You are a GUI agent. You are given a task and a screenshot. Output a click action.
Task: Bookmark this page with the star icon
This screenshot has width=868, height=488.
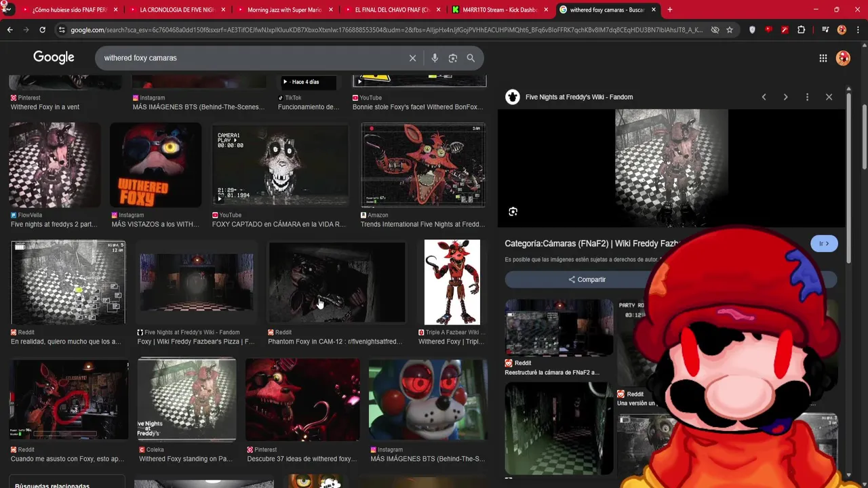point(730,30)
